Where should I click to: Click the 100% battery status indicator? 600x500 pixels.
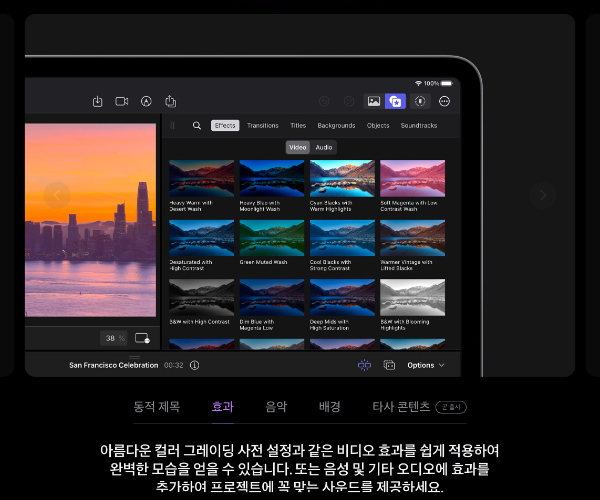tap(438, 83)
